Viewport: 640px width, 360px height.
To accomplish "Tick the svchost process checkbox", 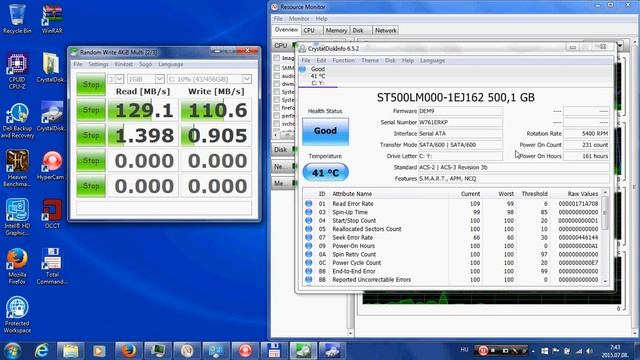I will coord(277,124).
